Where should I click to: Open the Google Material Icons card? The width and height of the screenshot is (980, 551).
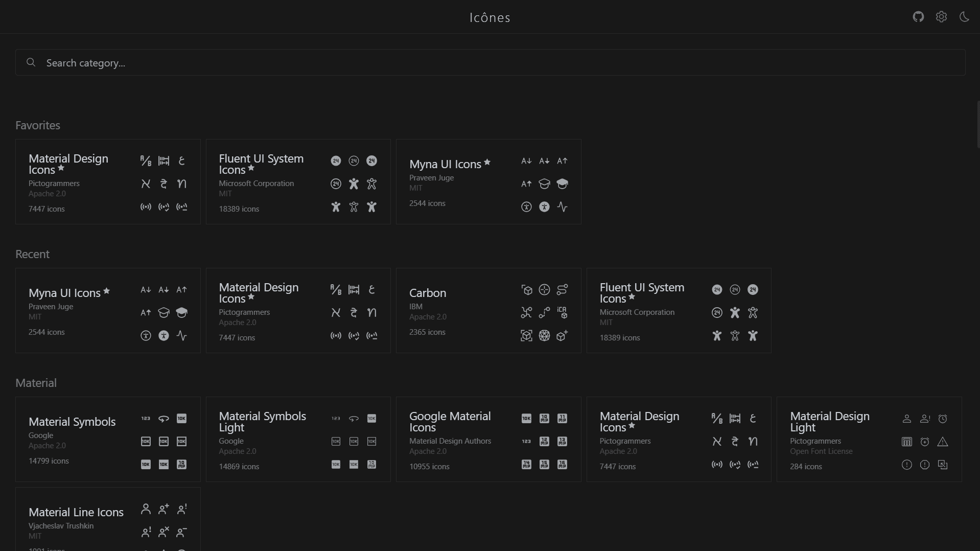(488, 439)
